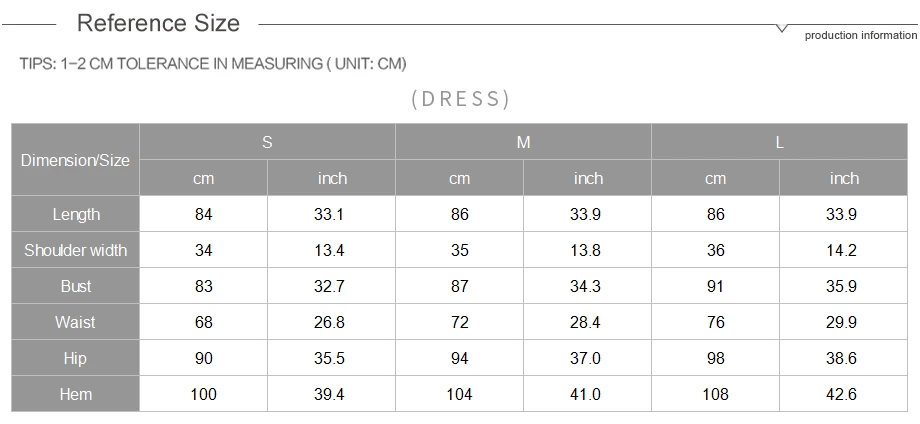Screen dimensions: 920x424
Task: Click the 'production information' label
Action: [861, 35]
